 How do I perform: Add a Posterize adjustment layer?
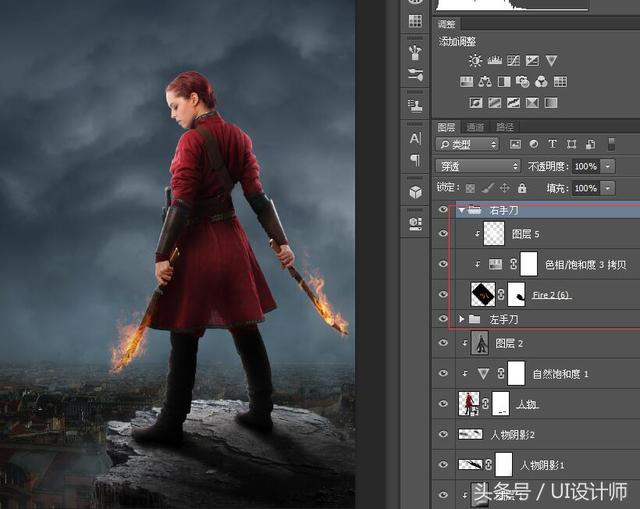tap(494, 102)
